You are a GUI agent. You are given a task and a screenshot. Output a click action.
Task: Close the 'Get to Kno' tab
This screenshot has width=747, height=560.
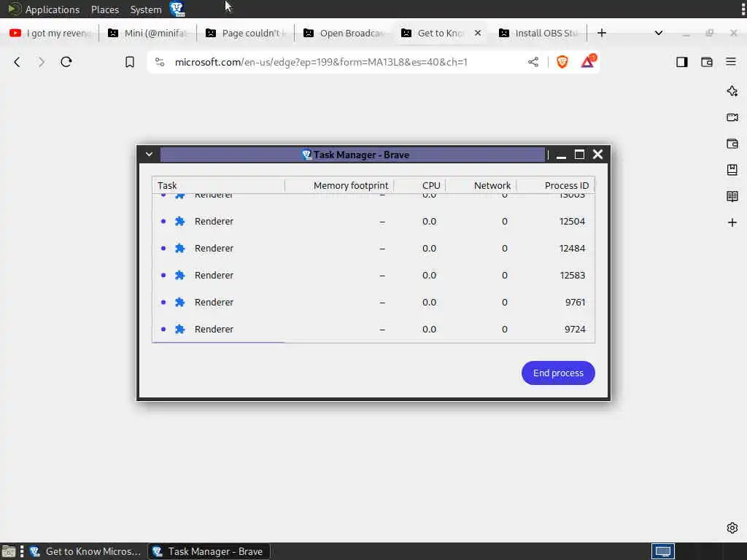click(478, 33)
